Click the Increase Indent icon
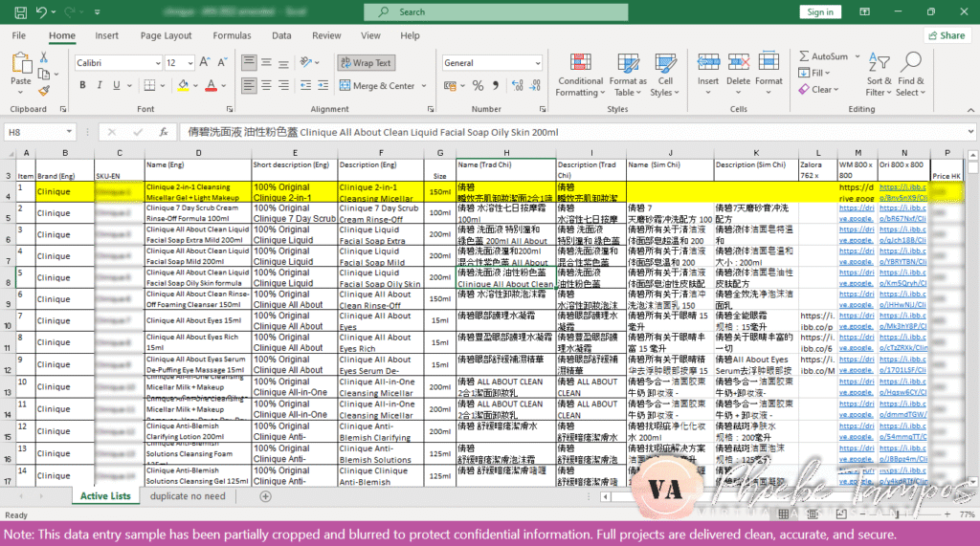The width and height of the screenshot is (980, 546). coord(323,85)
